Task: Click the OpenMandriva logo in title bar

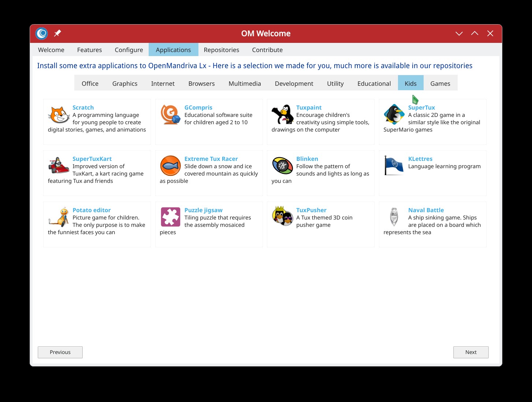Action: 42,34
